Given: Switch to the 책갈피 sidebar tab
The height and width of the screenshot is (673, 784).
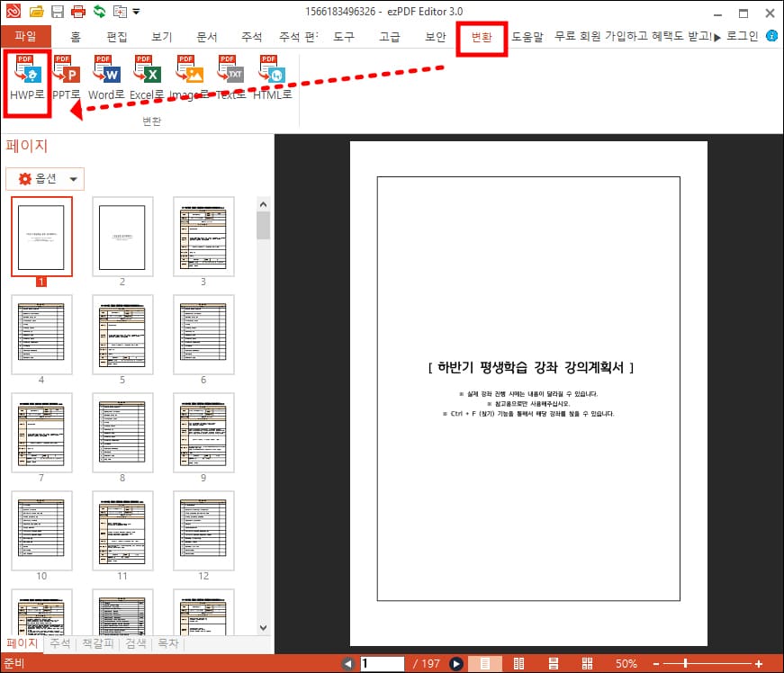Looking at the screenshot, I should point(98,643).
